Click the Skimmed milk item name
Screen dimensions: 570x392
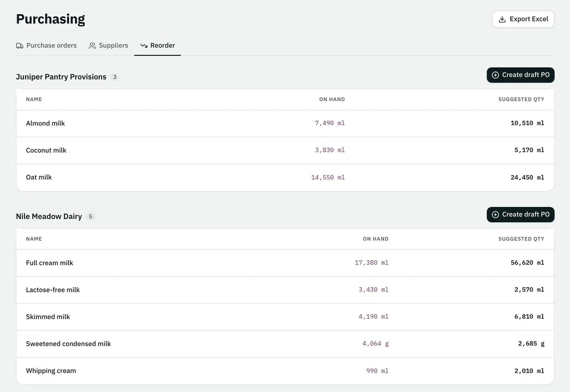pyautogui.click(x=48, y=317)
